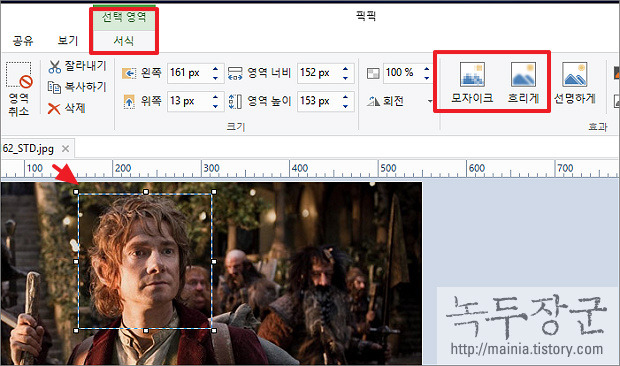Click bottom-left selection handle
This screenshot has height=366, width=620.
click(76, 330)
